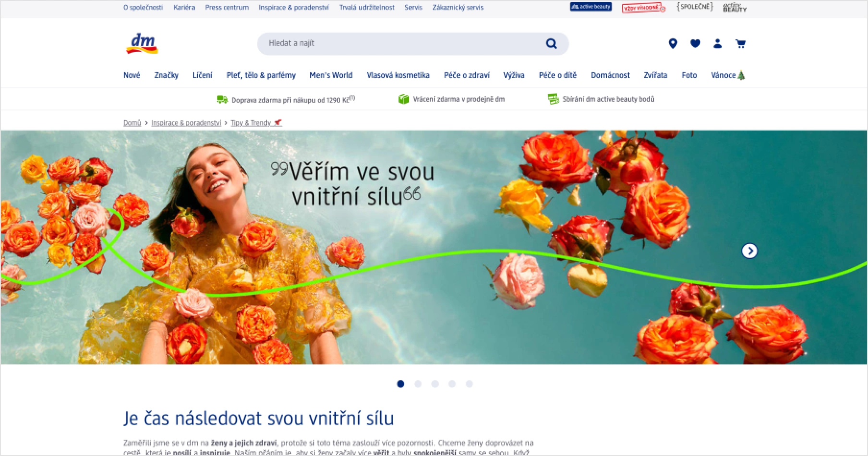Open the Výživa menu

514,75
